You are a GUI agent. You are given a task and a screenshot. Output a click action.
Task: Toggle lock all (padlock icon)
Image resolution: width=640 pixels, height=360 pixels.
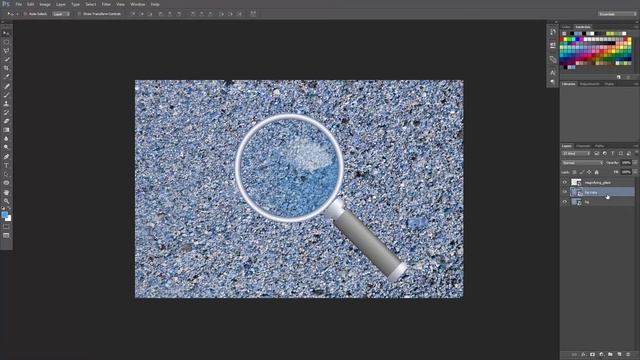[x=596, y=172]
